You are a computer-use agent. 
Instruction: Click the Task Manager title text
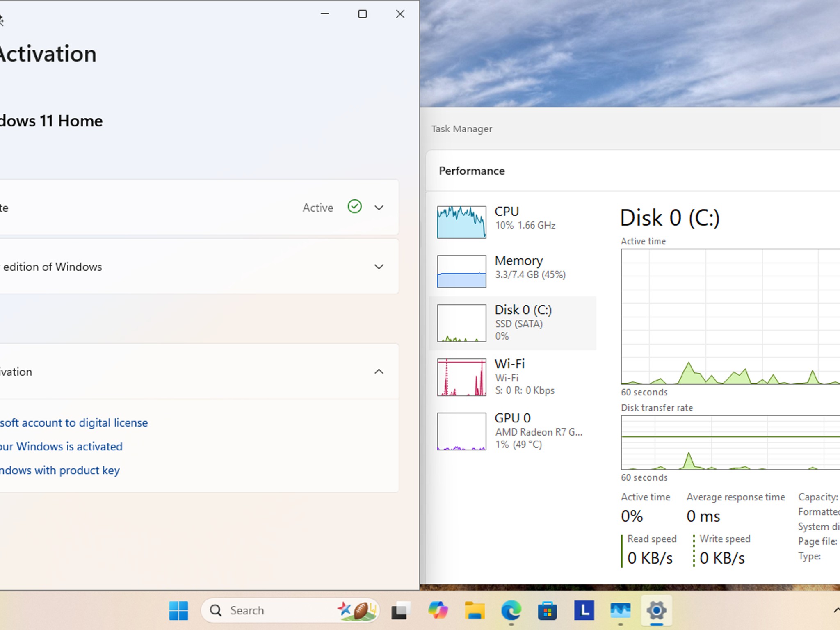pos(461,129)
